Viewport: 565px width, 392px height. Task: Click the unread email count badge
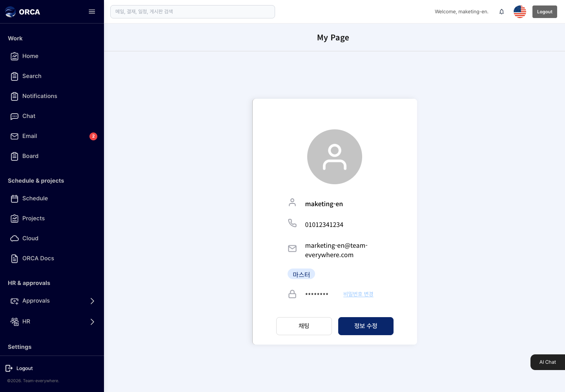point(93,136)
